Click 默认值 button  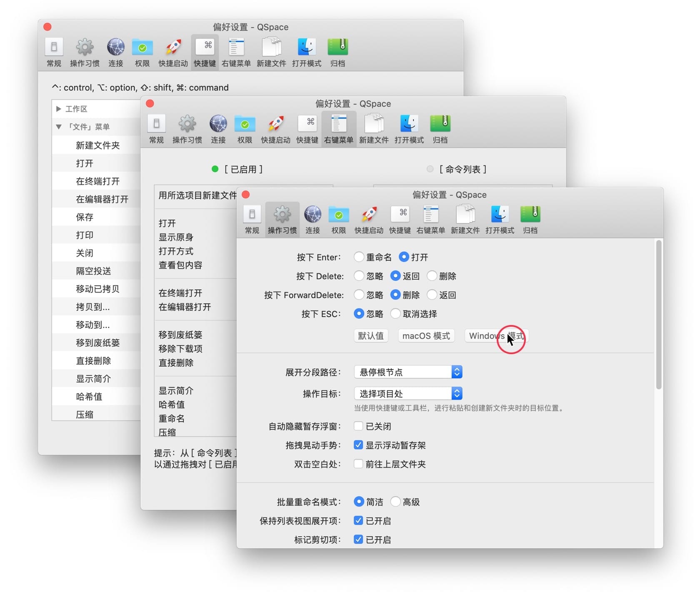click(x=371, y=336)
